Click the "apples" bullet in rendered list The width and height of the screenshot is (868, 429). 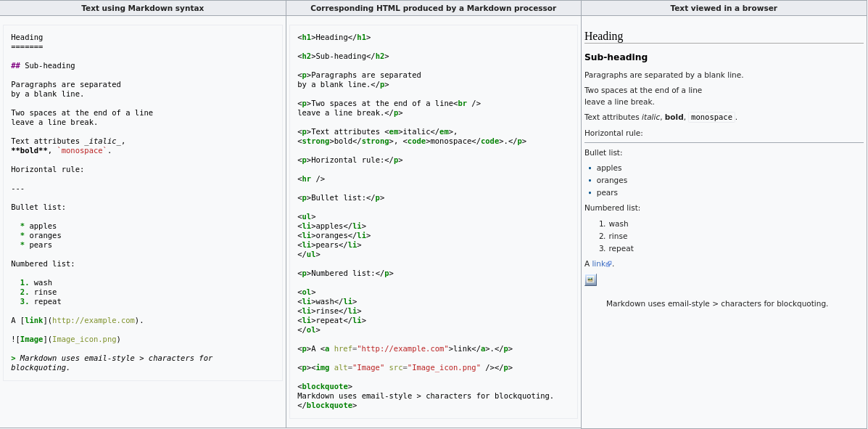click(608, 168)
